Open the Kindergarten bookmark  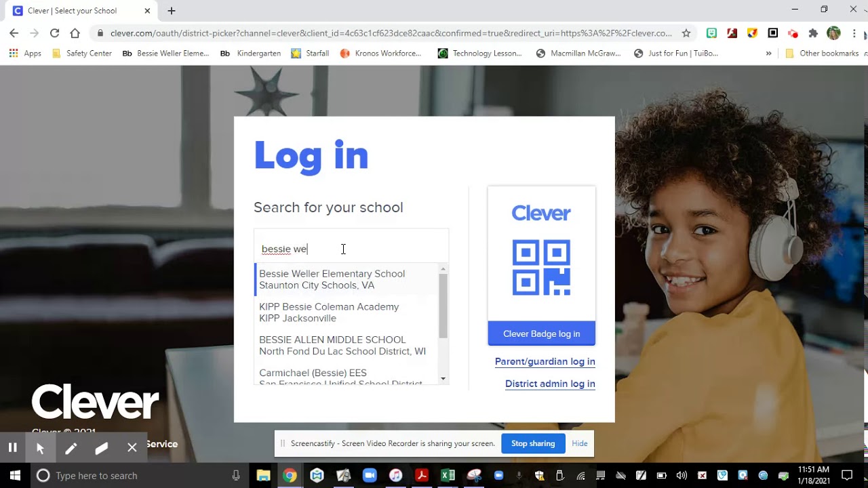click(250, 53)
